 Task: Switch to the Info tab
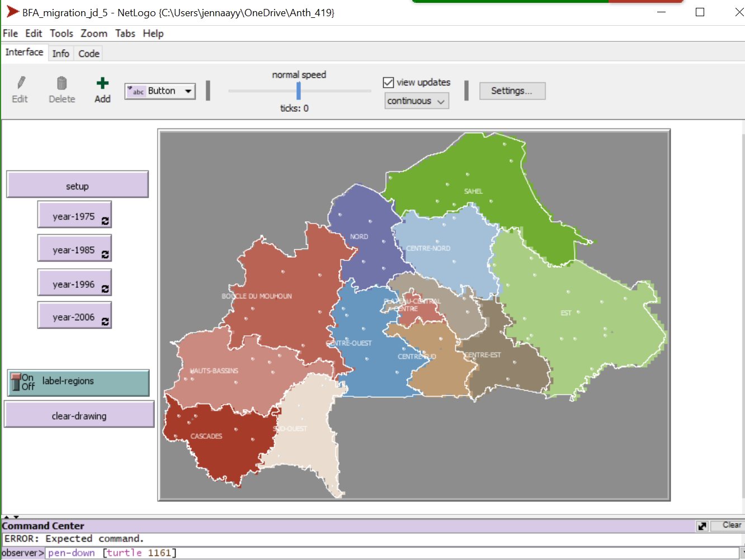point(61,53)
